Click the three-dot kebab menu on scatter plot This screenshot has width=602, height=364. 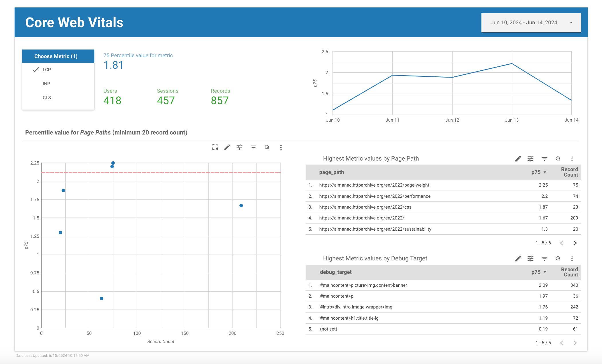(280, 147)
